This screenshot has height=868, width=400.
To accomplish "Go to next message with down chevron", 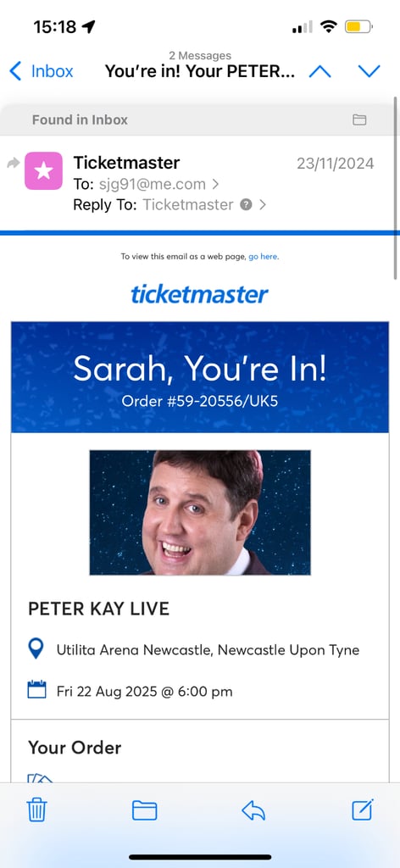I will tap(369, 71).
